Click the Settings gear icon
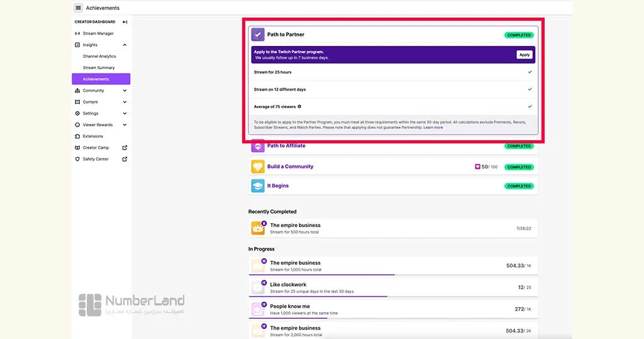The height and width of the screenshot is (339, 644). click(x=77, y=113)
